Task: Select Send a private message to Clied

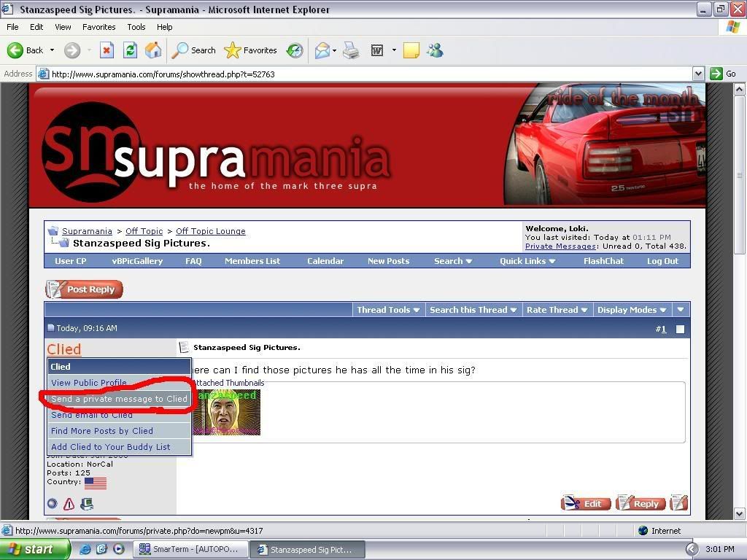Action: point(119,399)
